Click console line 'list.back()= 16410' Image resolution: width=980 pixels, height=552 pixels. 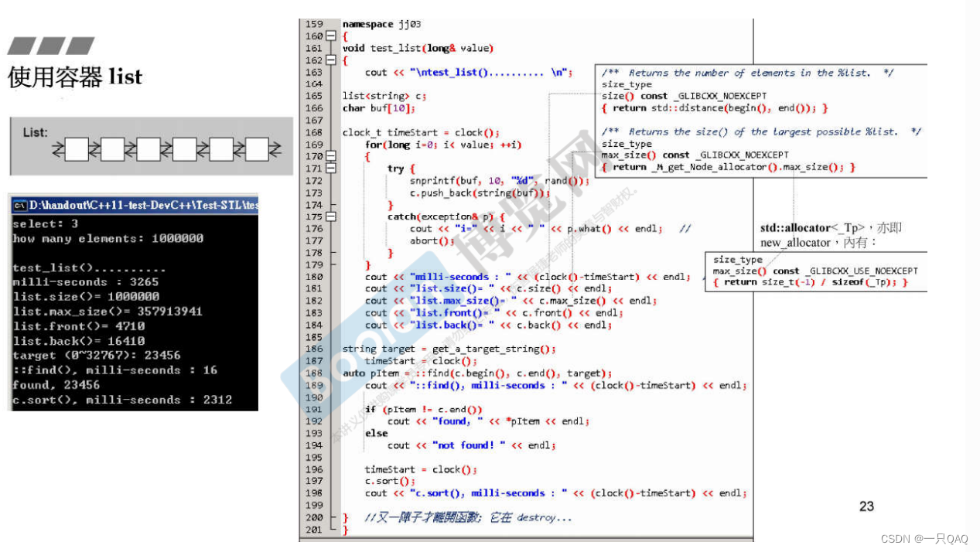[x=78, y=341]
